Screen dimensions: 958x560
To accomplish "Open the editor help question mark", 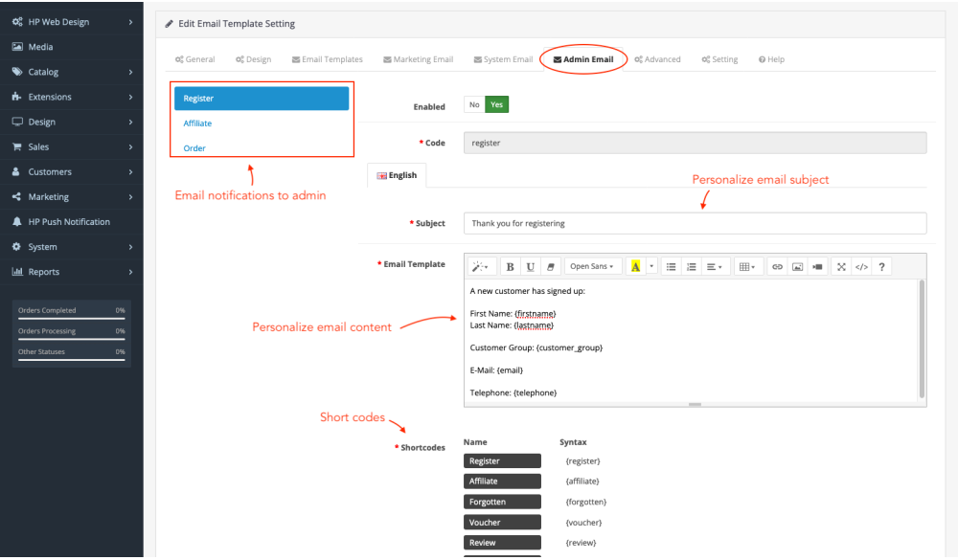I will (881, 266).
